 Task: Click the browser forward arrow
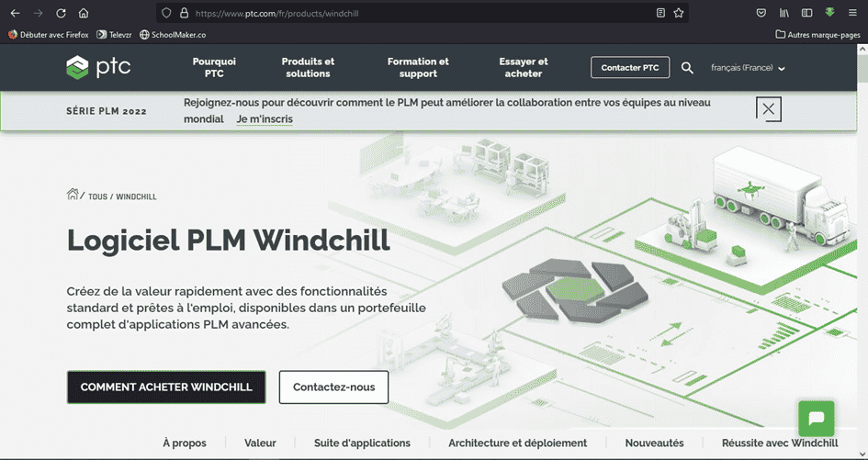pyautogui.click(x=39, y=13)
